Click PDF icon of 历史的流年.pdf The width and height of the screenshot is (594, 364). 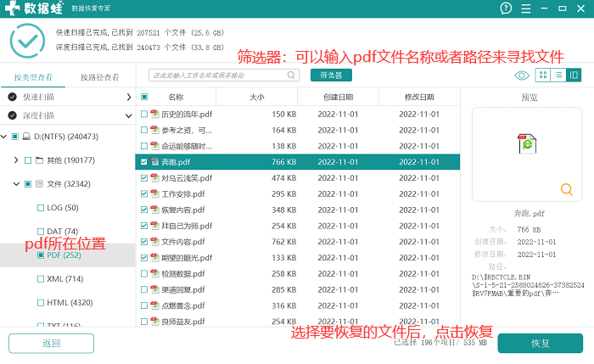pyautogui.click(x=154, y=114)
